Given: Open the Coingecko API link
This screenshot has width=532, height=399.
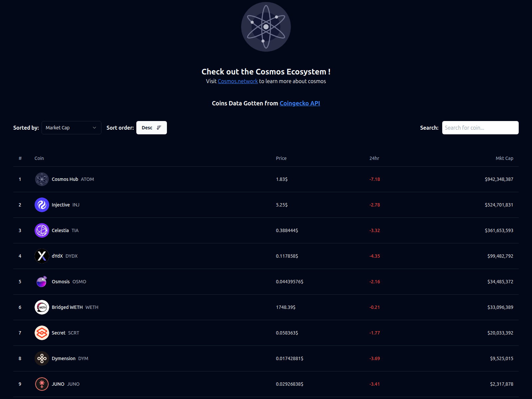Looking at the screenshot, I should pos(300,103).
